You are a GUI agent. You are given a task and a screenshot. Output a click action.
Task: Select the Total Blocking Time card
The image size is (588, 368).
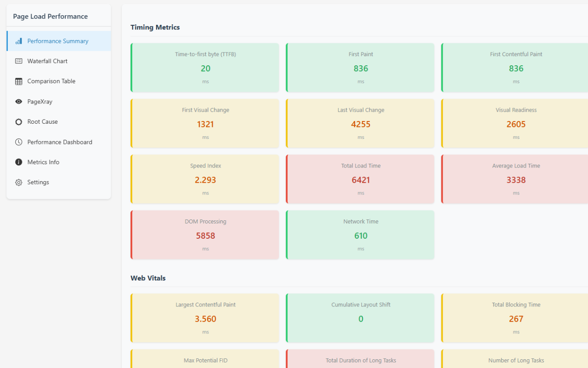[x=514, y=318]
